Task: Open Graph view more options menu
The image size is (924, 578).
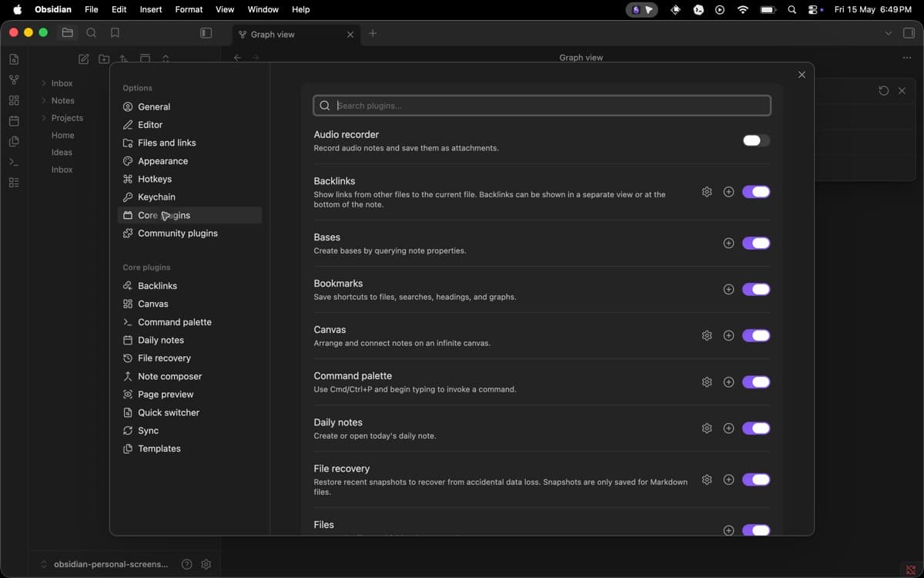Action: tap(907, 58)
